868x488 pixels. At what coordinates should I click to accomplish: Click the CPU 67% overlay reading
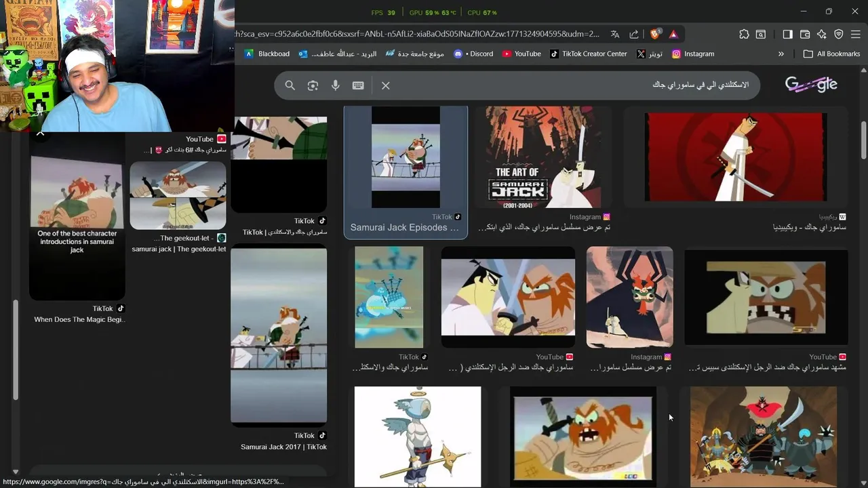pyautogui.click(x=482, y=13)
